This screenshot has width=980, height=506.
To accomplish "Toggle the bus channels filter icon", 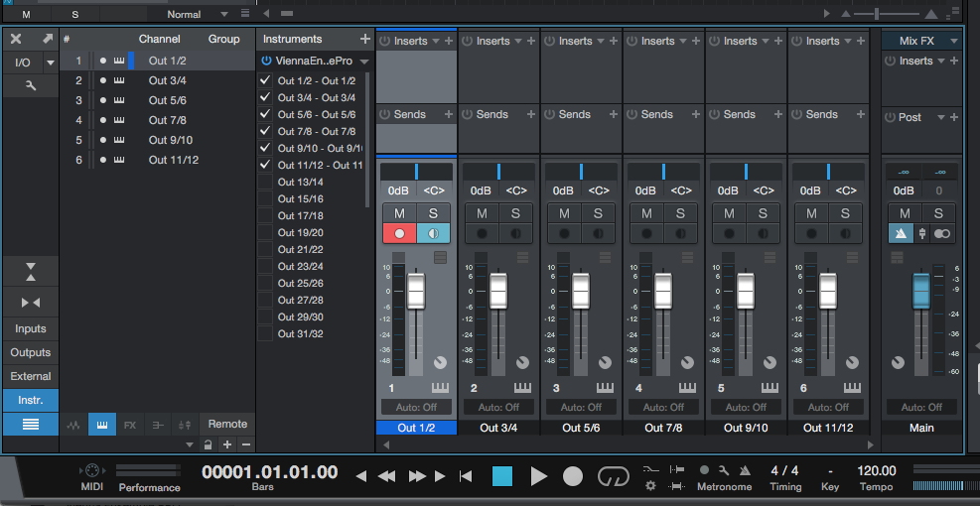I will pyautogui.click(x=158, y=425).
